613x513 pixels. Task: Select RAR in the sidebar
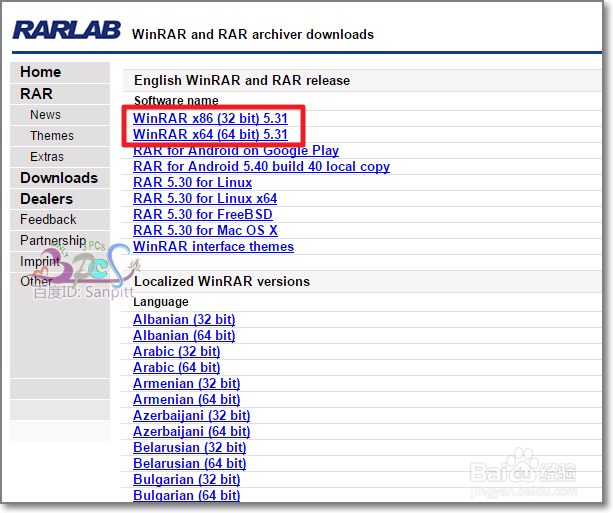point(36,94)
